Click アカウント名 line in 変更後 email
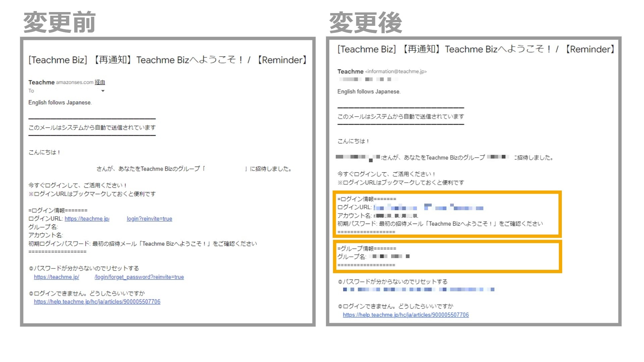The image size is (644, 362). click(378, 216)
